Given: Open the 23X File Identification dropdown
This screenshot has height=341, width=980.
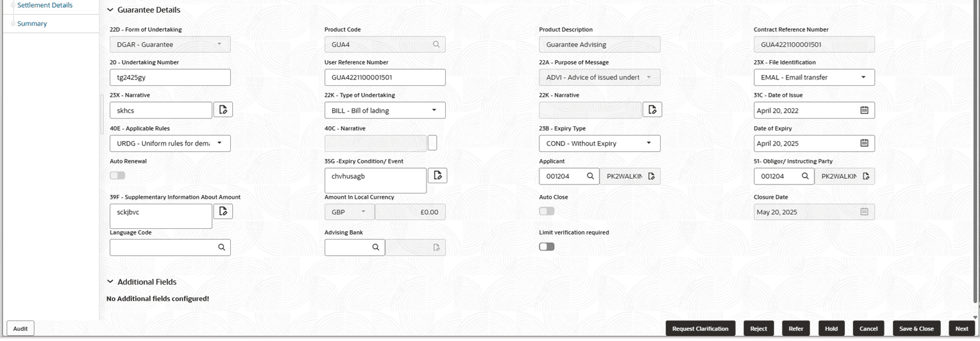Looking at the screenshot, I should click(x=814, y=77).
